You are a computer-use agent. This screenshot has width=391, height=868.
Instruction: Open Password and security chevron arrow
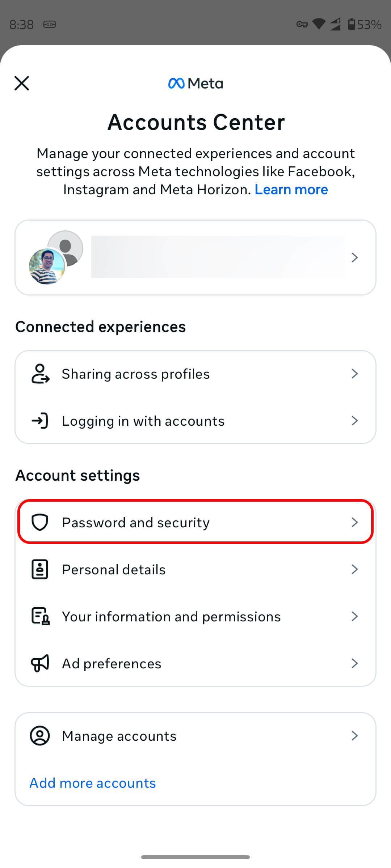click(355, 522)
